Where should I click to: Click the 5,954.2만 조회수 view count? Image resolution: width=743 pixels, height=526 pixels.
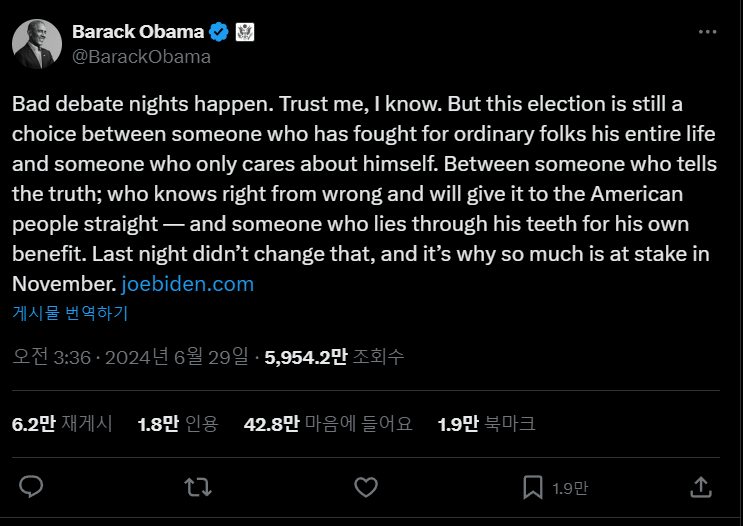point(334,357)
